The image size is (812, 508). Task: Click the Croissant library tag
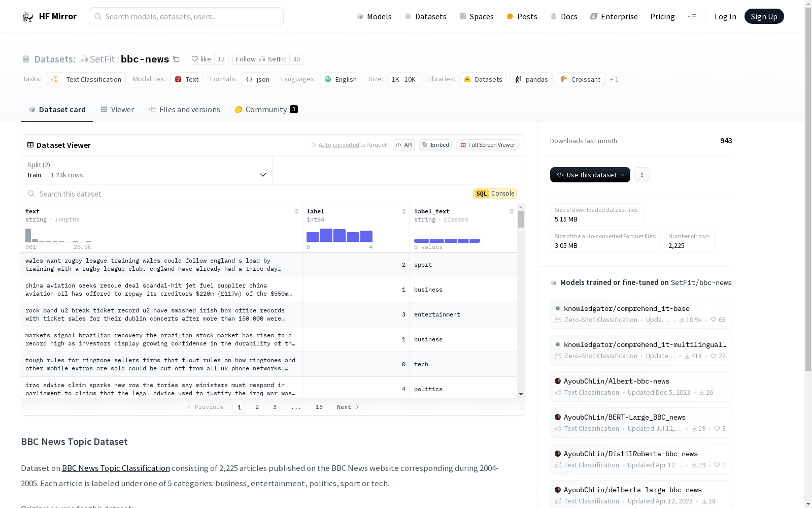[x=581, y=79]
